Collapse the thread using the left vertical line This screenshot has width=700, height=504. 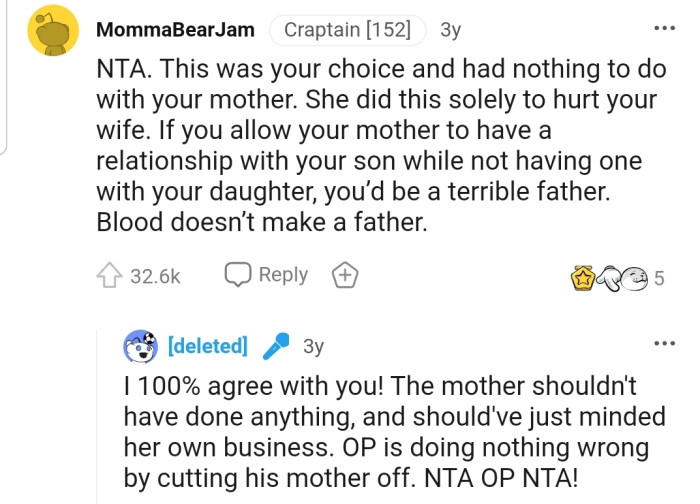coord(6,80)
